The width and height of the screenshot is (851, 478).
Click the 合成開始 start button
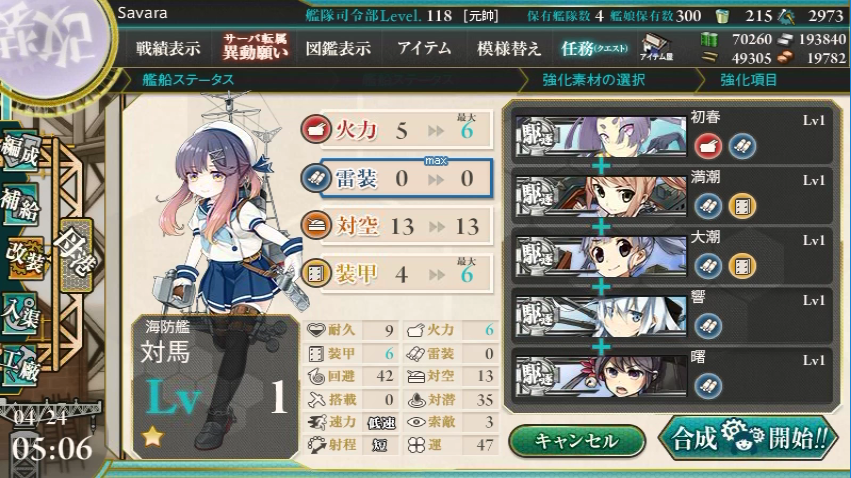[748, 438]
